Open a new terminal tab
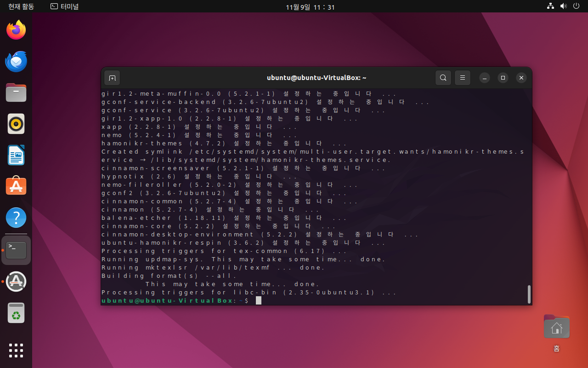 coord(112,78)
